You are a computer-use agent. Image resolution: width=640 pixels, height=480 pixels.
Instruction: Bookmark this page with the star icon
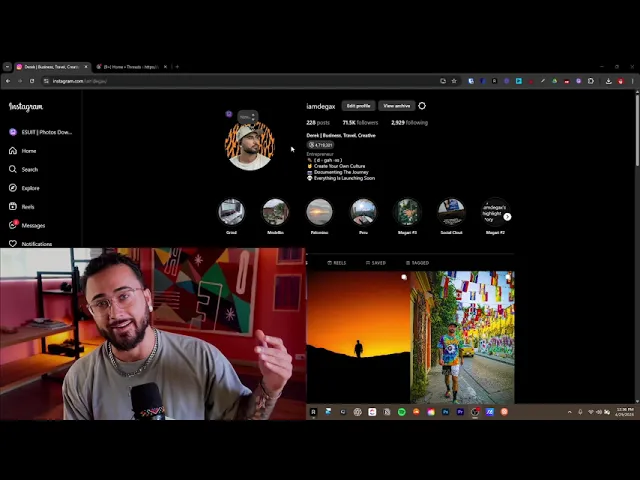tap(454, 81)
